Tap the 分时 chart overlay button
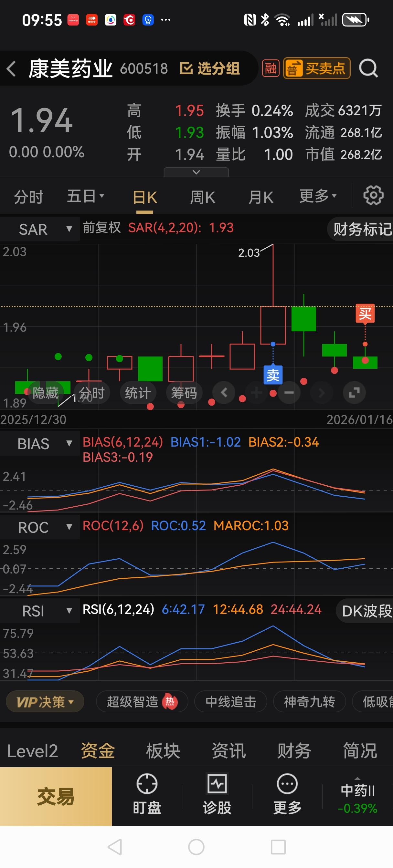 (92, 393)
